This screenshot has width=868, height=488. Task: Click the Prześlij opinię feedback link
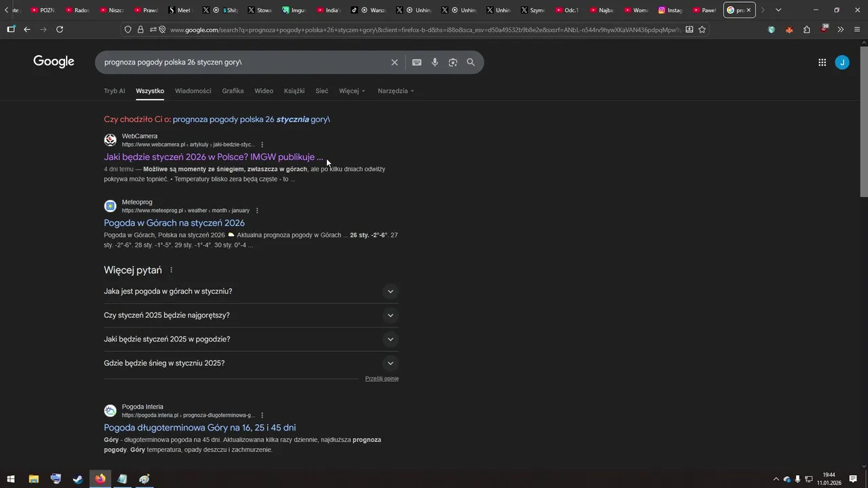[x=382, y=379]
